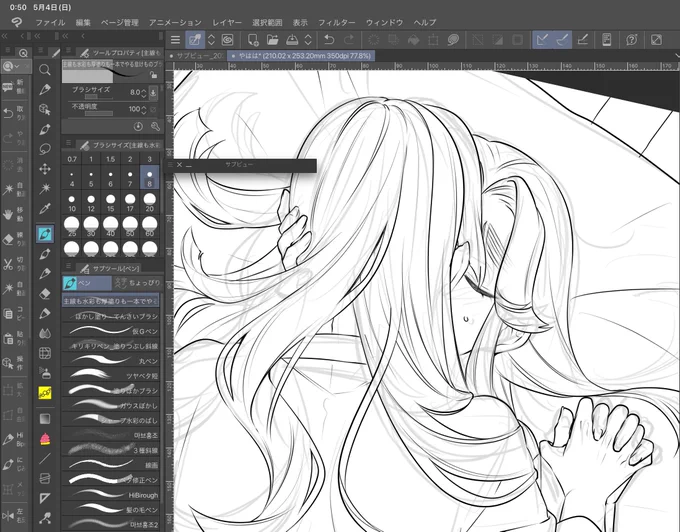Collapse the tool palette dock double chevron
Viewport: 680px width, 532px height.
tap(37, 36)
